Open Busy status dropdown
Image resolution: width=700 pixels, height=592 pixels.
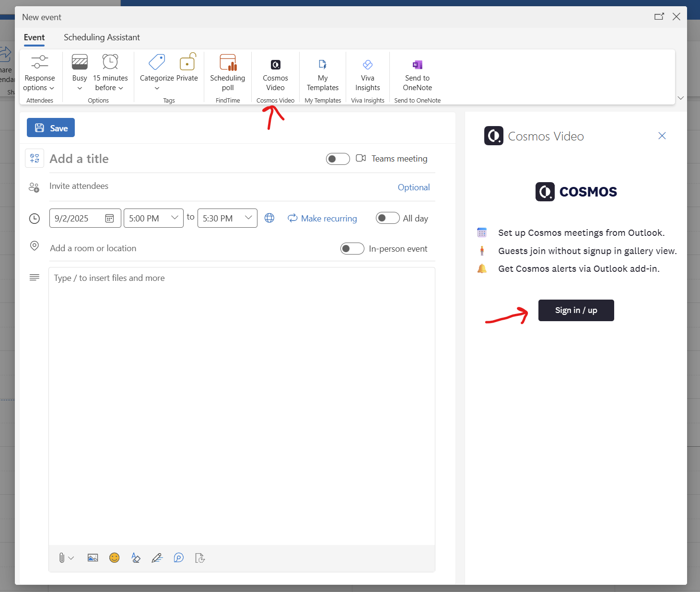pos(80,73)
